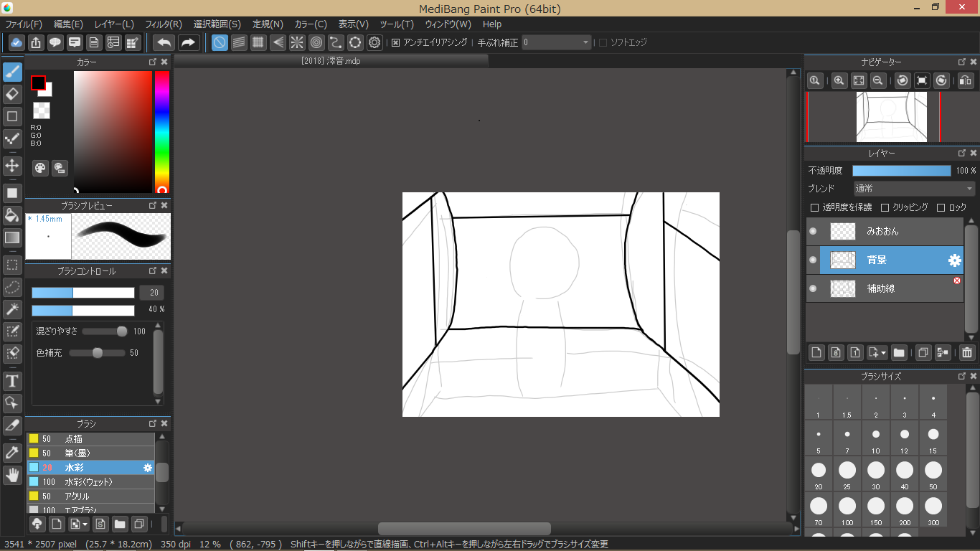Click the Undo arrow in toolbar
The height and width of the screenshot is (551, 980).
pyautogui.click(x=164, y=42)
